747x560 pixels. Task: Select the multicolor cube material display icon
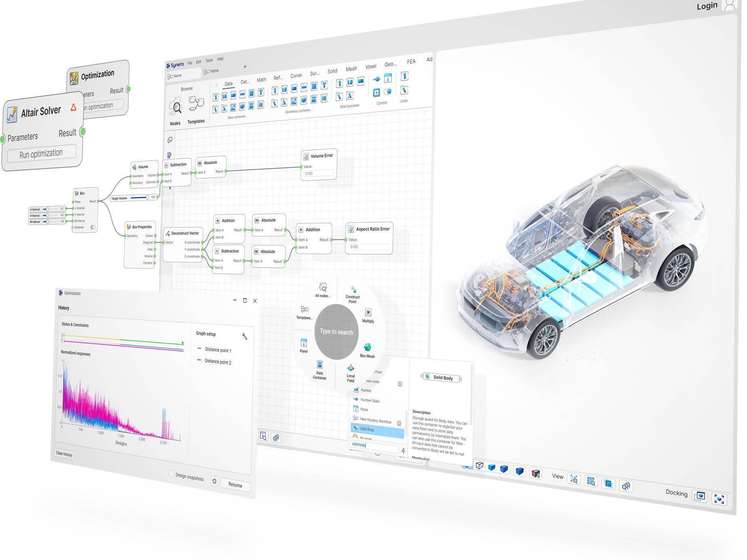(536, 473)
